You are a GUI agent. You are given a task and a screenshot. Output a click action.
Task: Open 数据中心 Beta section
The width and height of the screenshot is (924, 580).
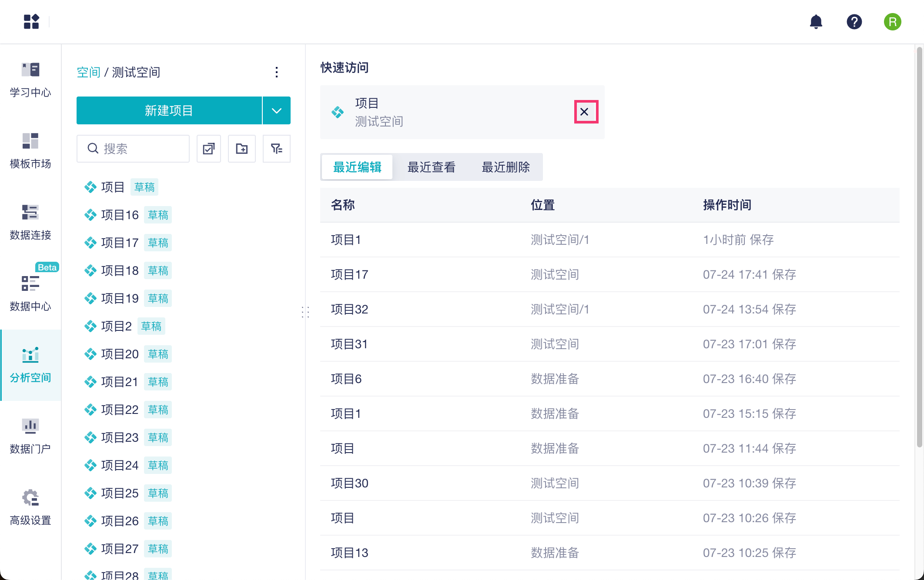coord(30,293)
